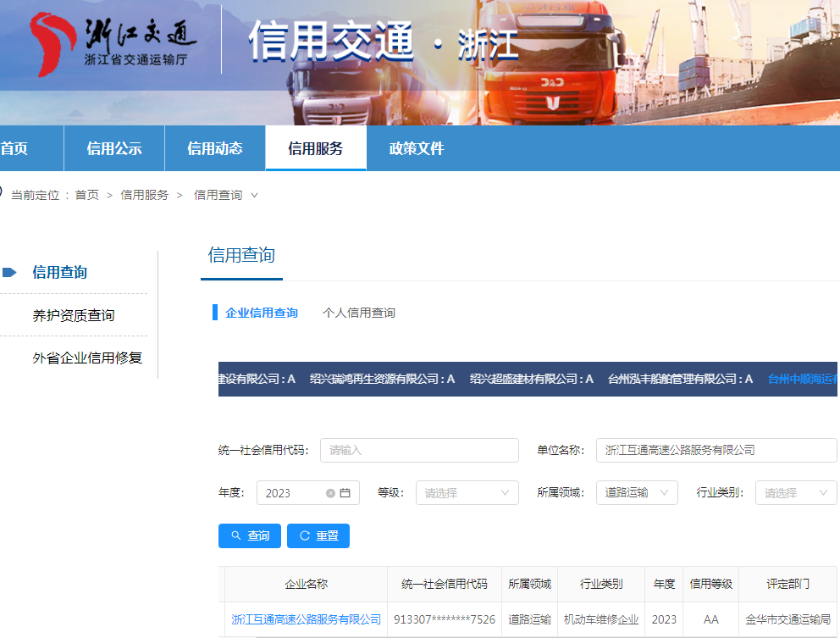Screen dimensions: 840x638
Task: Click the circular reset icon on 重置 button
Action: point(304,535)
